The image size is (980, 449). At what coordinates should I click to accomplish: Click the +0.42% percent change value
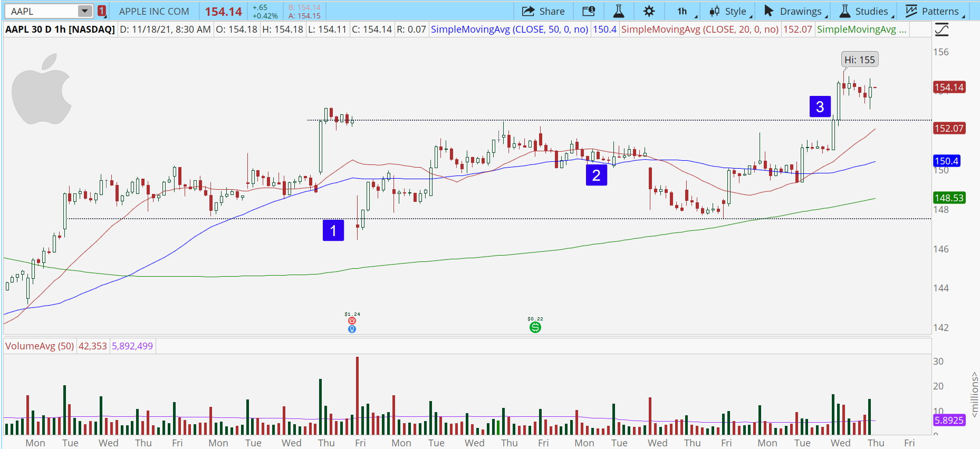[x=265, y=16]
